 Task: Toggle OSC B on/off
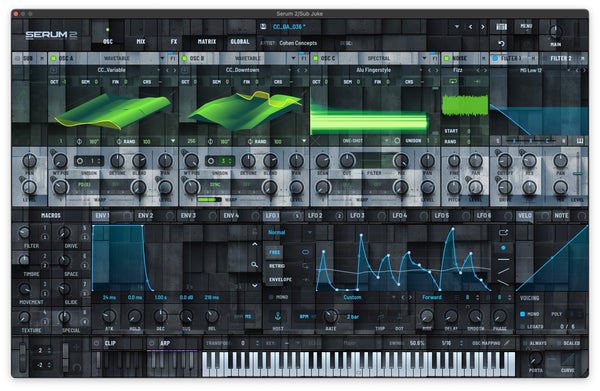click(184, 58)
